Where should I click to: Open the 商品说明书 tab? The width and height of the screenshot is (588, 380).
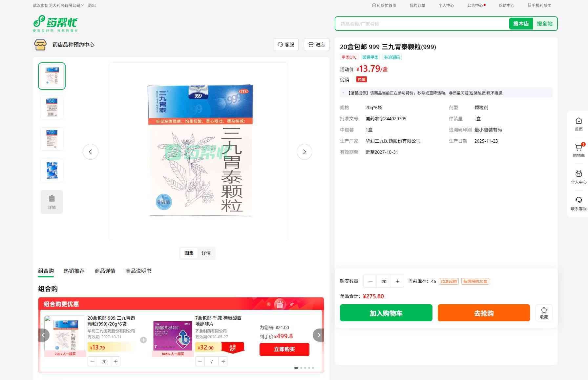pos(138,271)
